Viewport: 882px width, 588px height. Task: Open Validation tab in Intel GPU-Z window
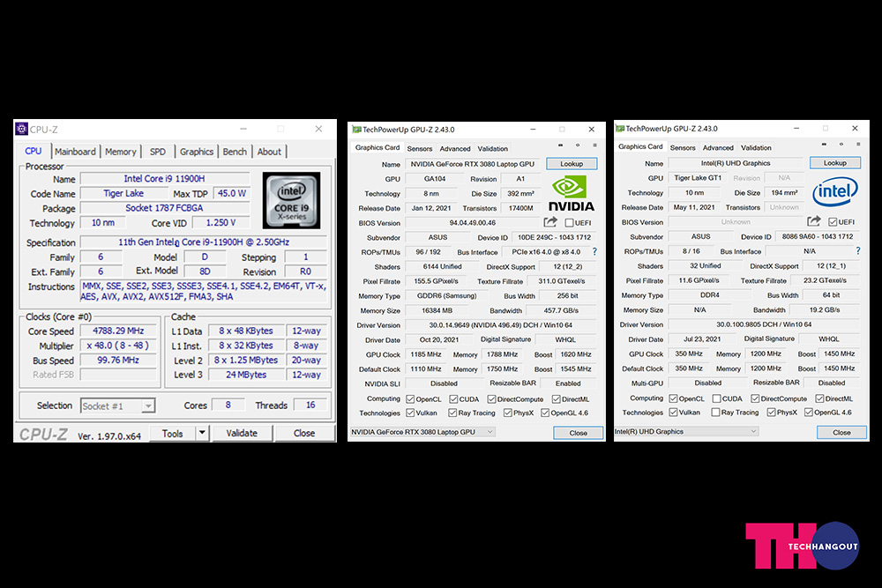756,148
